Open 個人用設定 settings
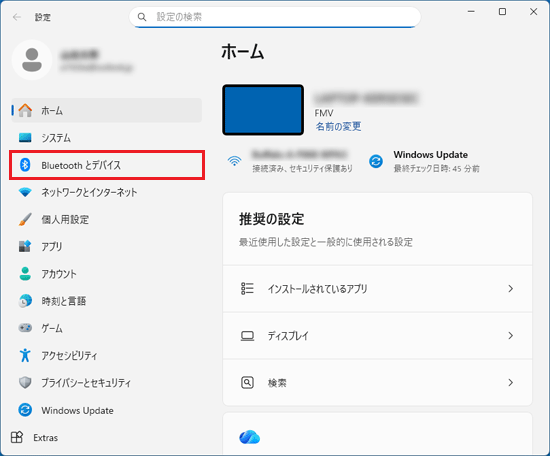 pyautogui.click(x=107, y=220)
